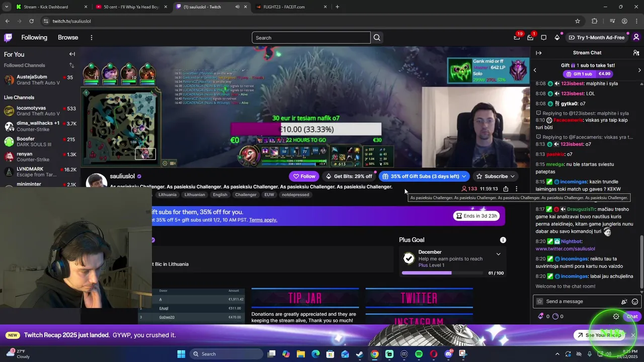
Task: Click in the Twitch search field
Action: (x=311, y=38)
